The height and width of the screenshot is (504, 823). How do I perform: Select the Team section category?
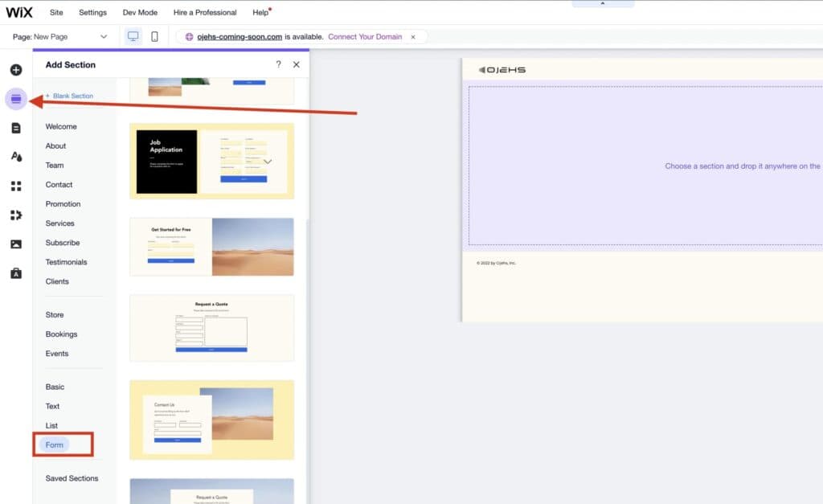pos(55,166)
